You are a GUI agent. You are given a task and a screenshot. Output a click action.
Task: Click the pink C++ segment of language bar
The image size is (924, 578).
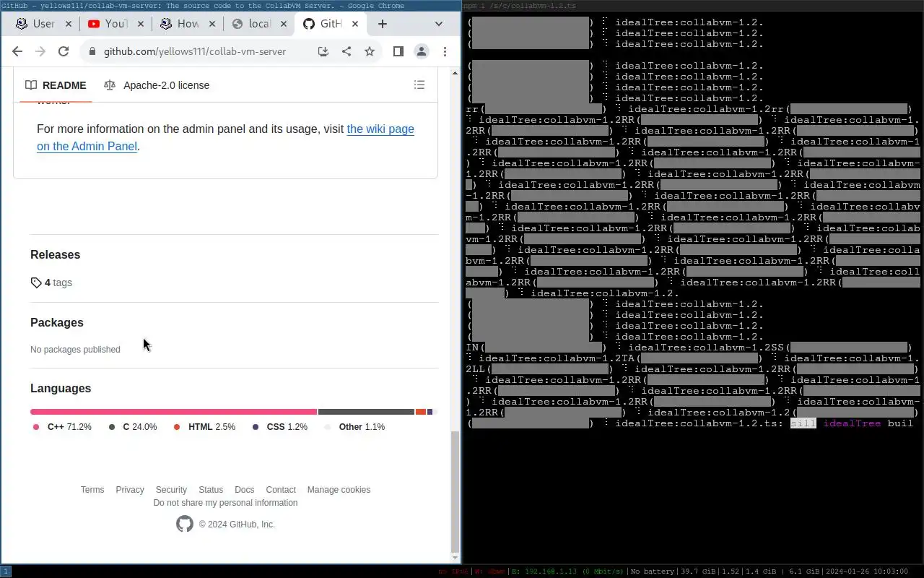pyautogui.click(x=173, y=412)
